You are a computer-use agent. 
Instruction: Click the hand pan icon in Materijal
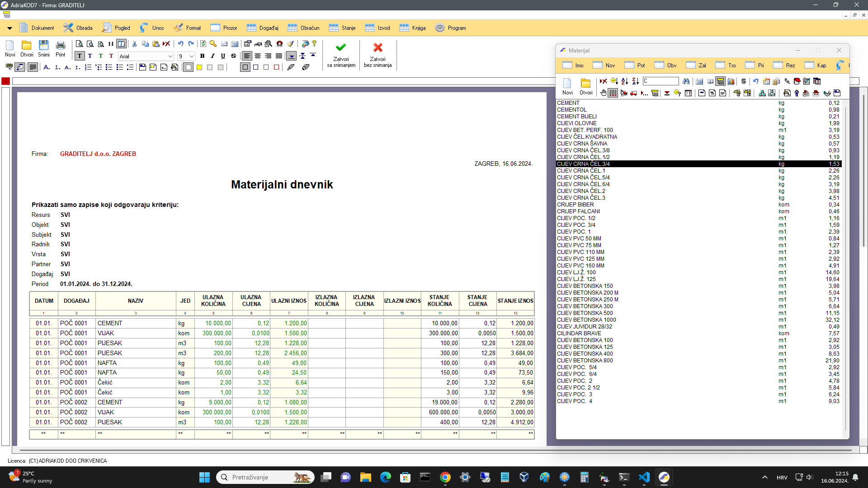coord(603,93)
